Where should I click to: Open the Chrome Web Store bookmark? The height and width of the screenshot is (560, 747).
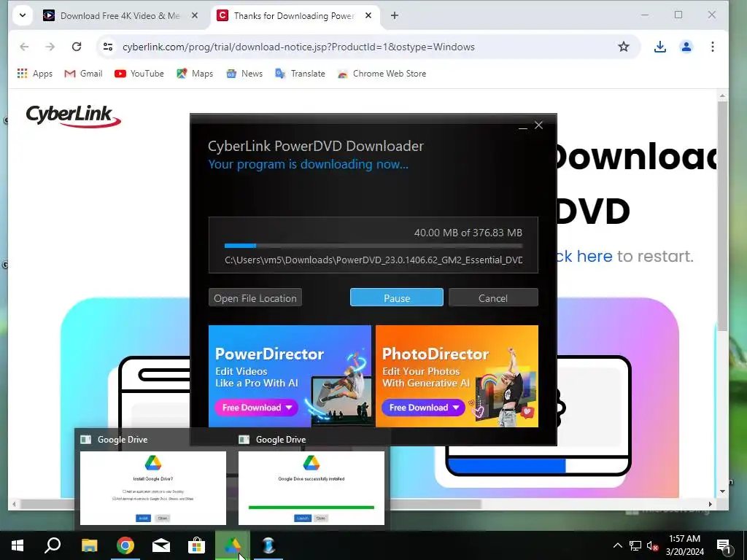pyautogui.click(x=382, y=74)
